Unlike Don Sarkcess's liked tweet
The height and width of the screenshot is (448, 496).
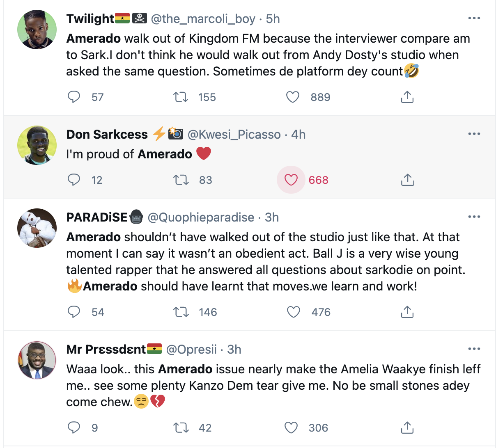tap(291, 180)
